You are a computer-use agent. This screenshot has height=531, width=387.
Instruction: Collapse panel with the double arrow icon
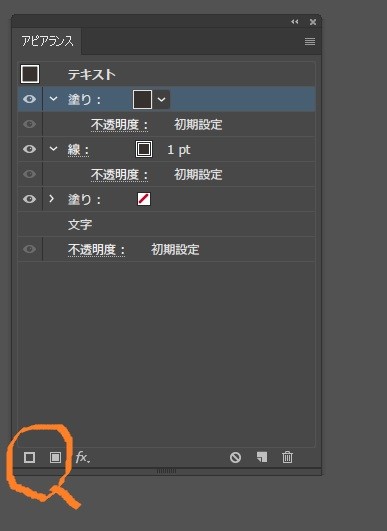[x=295, y=22]
